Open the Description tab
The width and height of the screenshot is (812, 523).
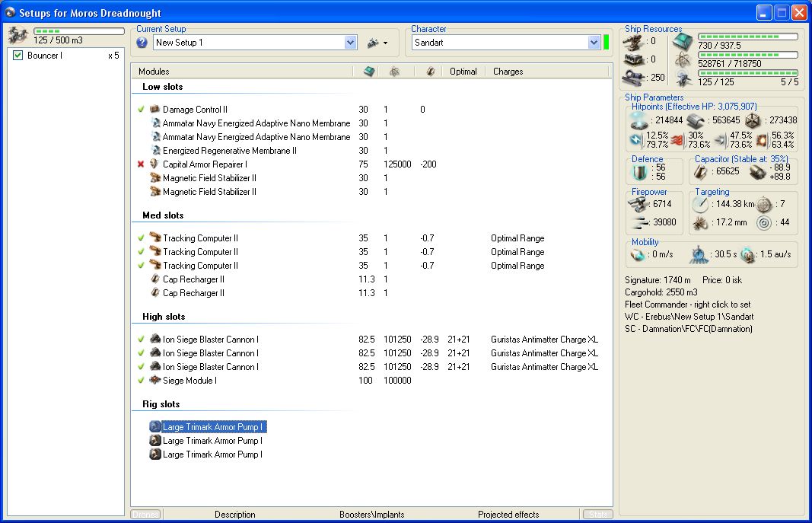click(235, 514)
